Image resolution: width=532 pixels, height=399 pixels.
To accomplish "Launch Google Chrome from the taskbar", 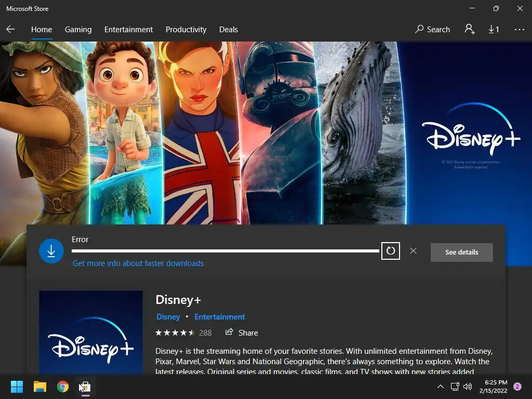I will (63, 387).
